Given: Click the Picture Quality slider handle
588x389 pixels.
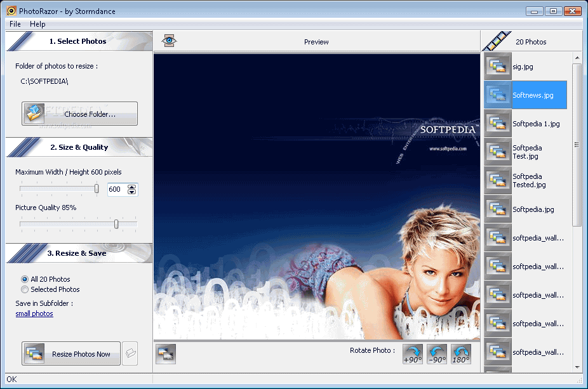Looking at the screenshot, I should tap(116, 224).
